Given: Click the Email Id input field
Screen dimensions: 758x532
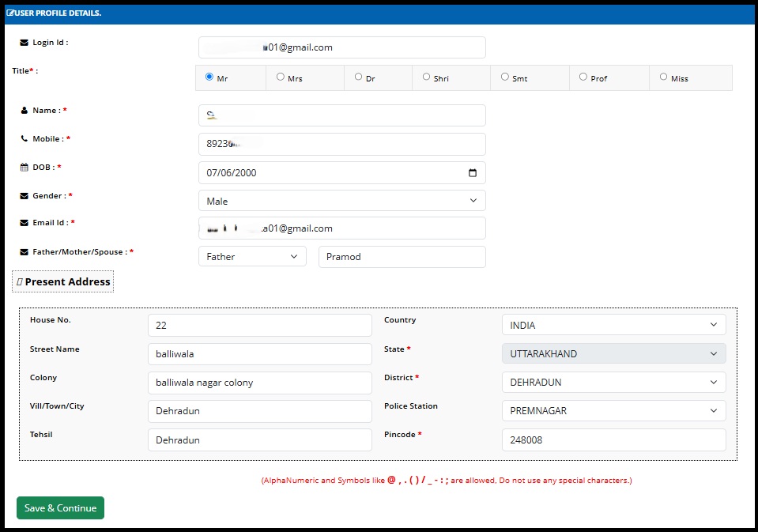Looking at the screenshot, I should [341, 228].
